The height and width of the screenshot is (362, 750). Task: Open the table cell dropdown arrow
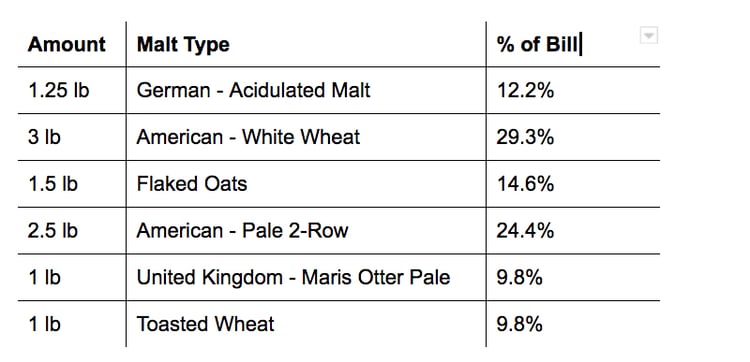point(649,35)
